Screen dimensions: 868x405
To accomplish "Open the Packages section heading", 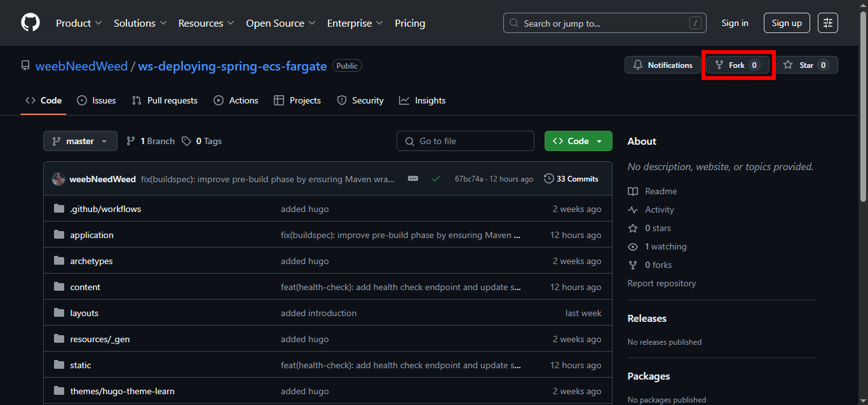I will coord(648,376).
